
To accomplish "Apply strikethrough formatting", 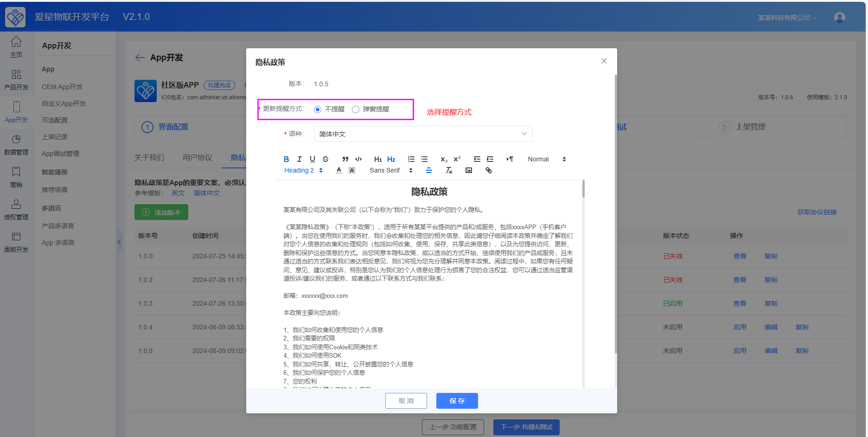I will tap(325, 159).
